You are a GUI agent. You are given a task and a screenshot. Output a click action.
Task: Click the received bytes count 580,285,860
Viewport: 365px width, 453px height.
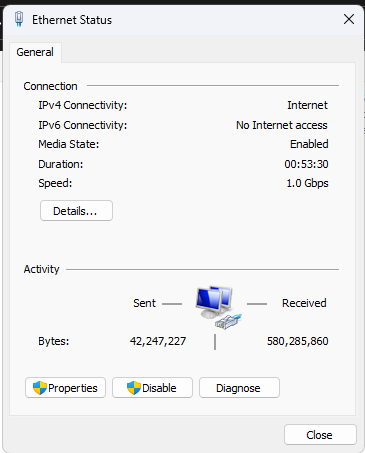pos(298,341)
